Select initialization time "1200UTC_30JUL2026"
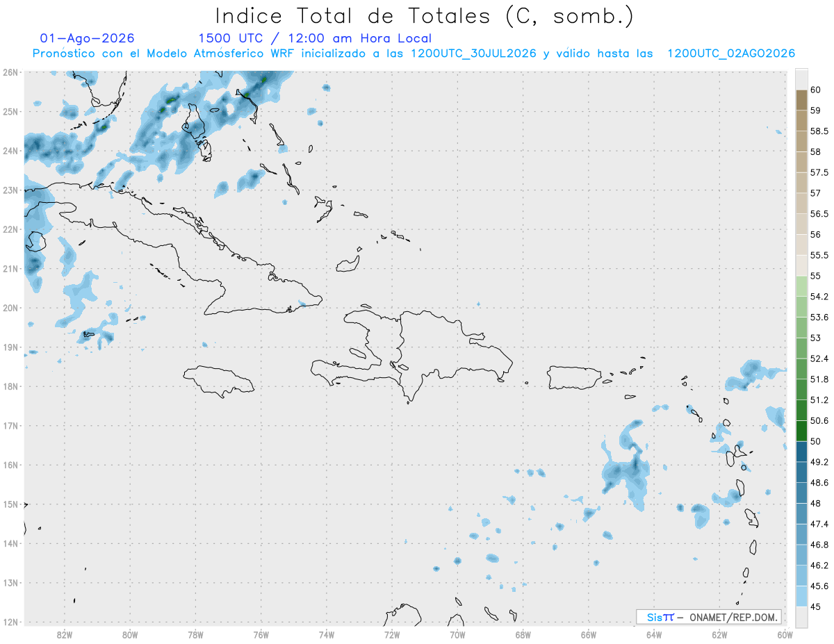 tap(473, 53)
